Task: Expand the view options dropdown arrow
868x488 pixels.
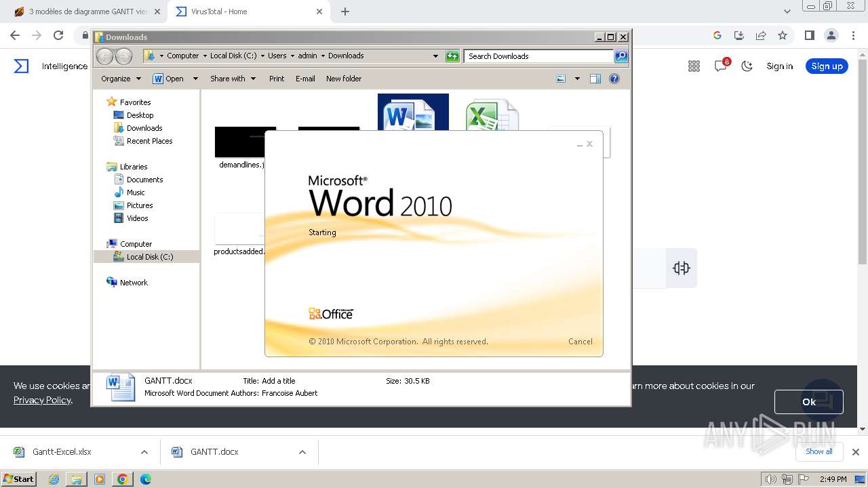Action: (577, 79)
